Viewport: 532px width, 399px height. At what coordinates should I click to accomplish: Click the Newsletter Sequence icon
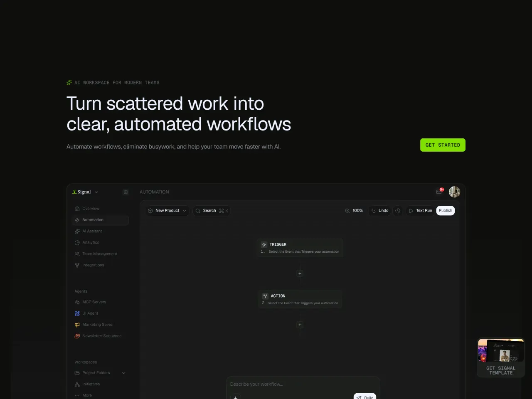coord(77,336)
